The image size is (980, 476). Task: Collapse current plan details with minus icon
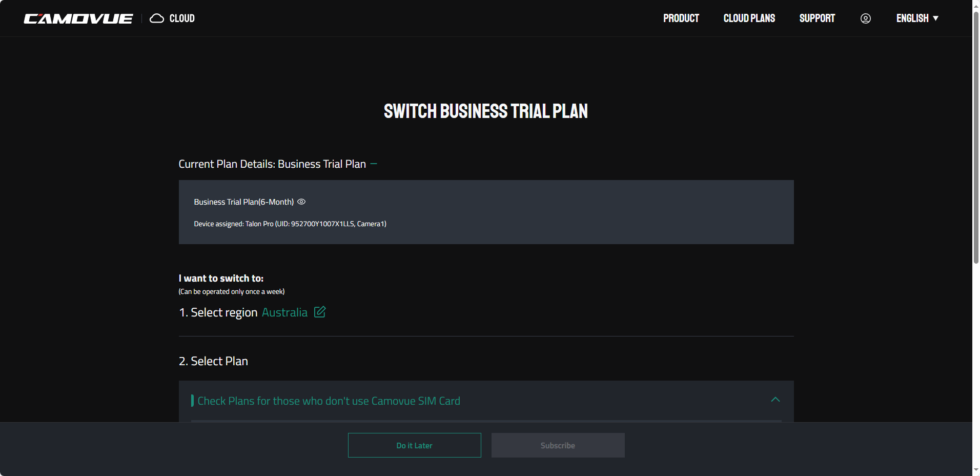coord(374,164)
